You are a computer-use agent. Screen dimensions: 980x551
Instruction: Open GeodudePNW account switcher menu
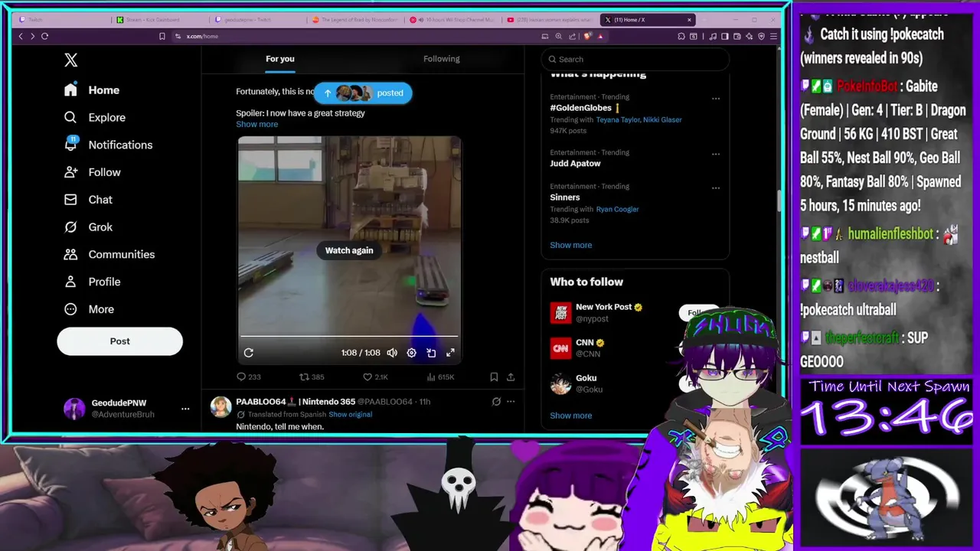coord(126,409)
